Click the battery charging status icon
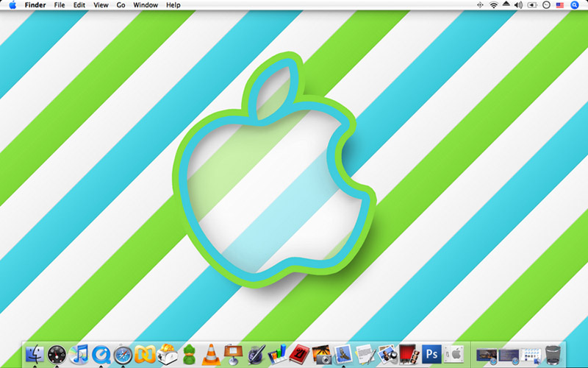588x368 pixels. (x=532, y=5)
